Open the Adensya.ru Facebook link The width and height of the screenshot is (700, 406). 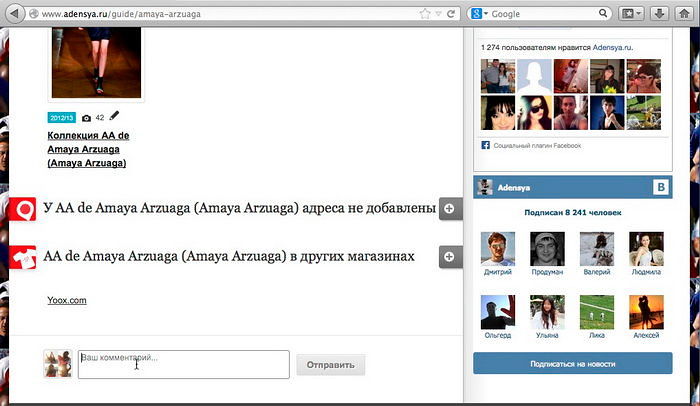click(x=612, y=47)
